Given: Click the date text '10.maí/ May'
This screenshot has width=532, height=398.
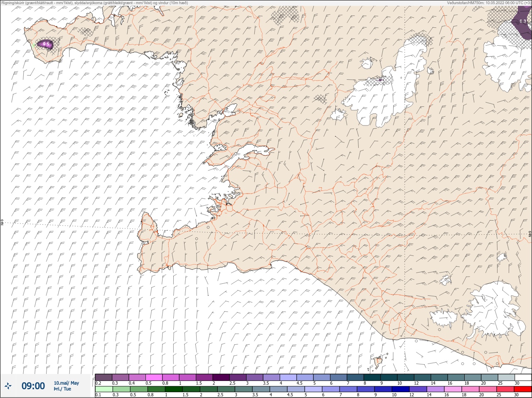Looking at the screenshot, I should (66, 383).
